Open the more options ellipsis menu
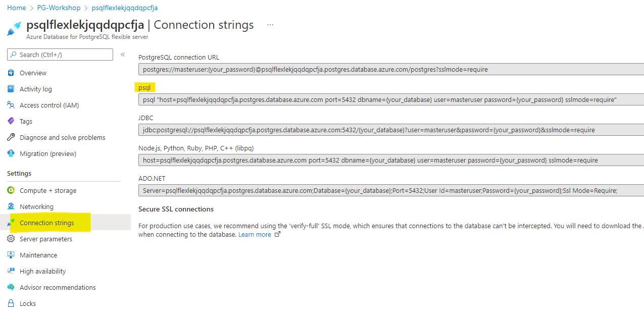Viewport: 644px width, 317px height. click(x=270, y=25)
